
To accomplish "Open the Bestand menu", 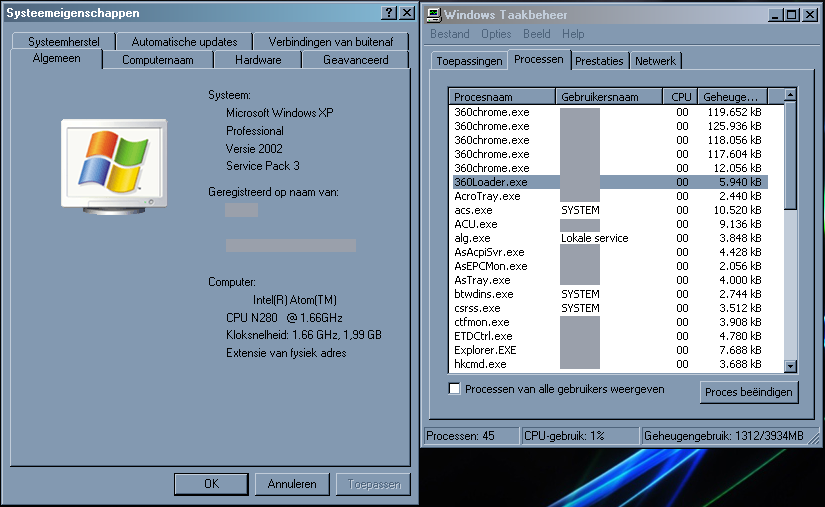I will (449, 34).
